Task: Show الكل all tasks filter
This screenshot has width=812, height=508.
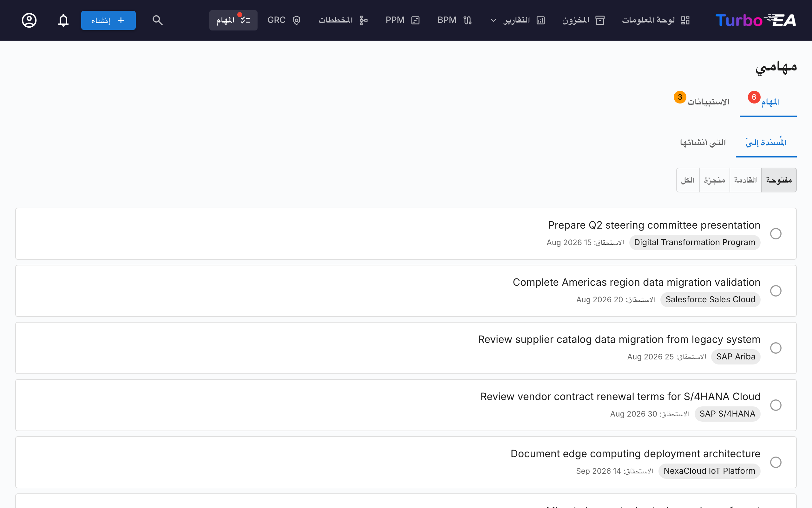Action: pos(688,180)
